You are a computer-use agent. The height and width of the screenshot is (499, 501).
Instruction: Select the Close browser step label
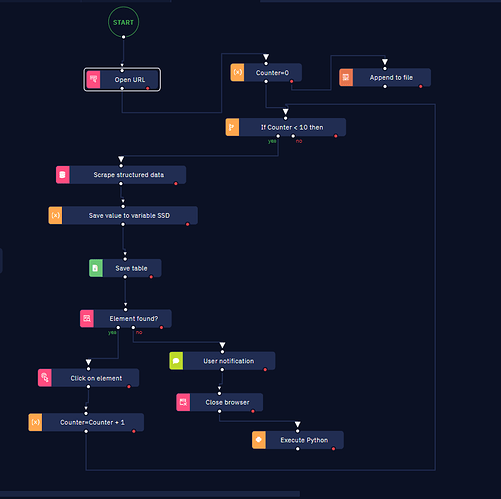coord(227,402)
